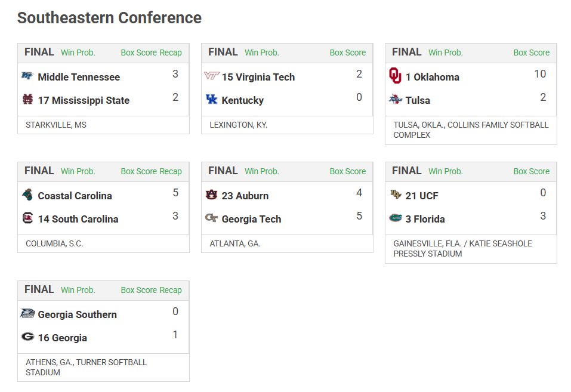Screen dimensions: 571x392
Task: Click the Coastal Carolina team logo
Action: click(27, 195)
